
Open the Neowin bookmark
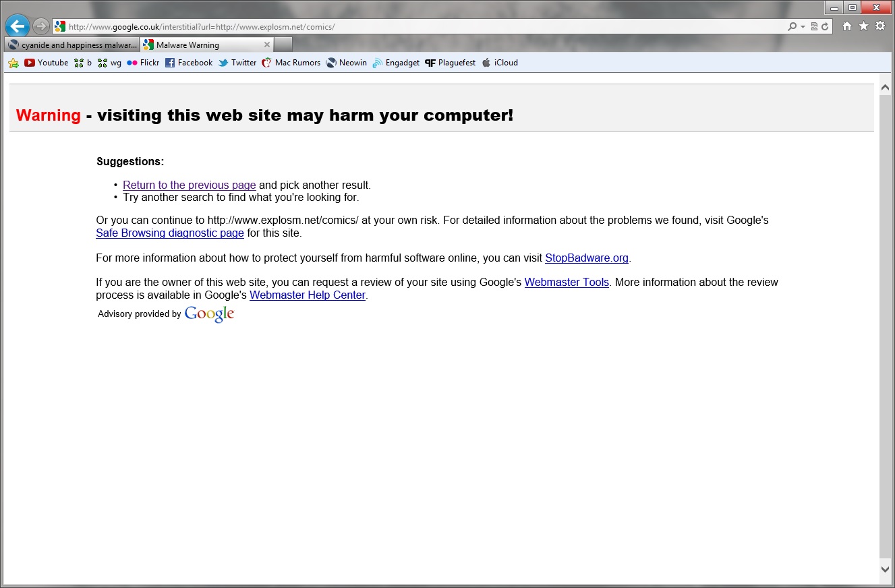click(x=347, y=63)
